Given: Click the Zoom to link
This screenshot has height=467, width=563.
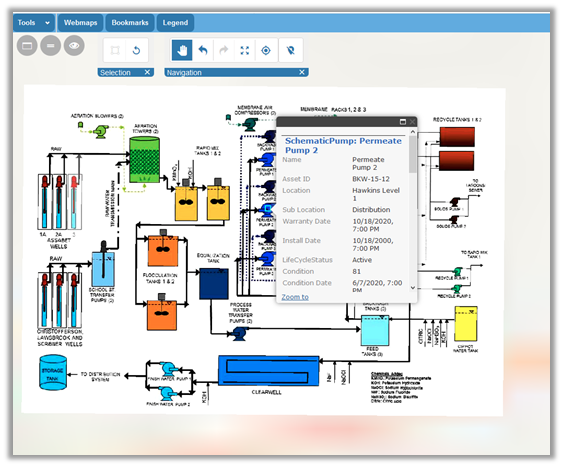Looking at the screenshot, I should pyautogui.click(x=295, y=297).
